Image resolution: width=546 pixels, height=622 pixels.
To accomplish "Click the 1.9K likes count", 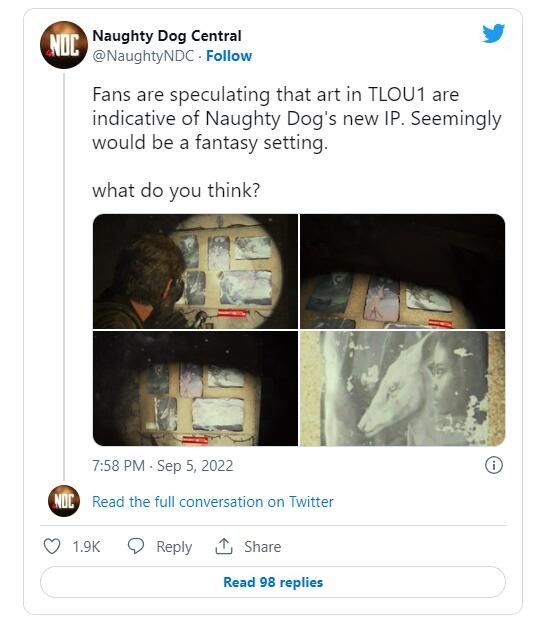I will click(86, 547).
